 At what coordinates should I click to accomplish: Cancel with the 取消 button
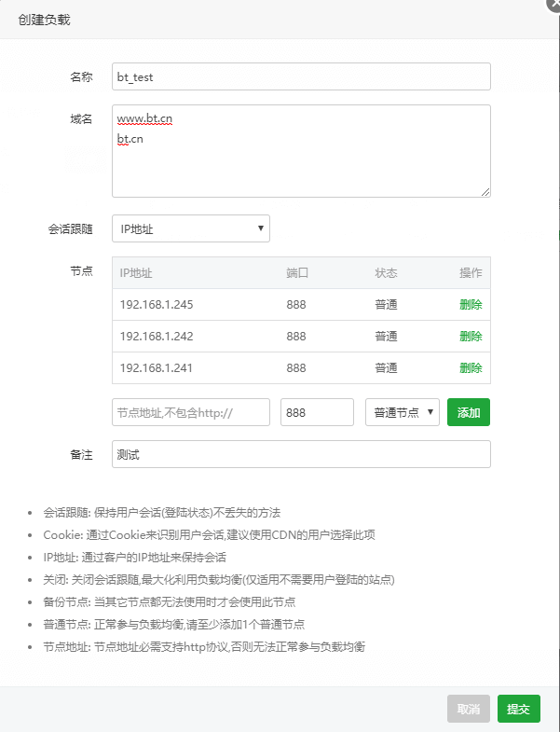point(469,710)
